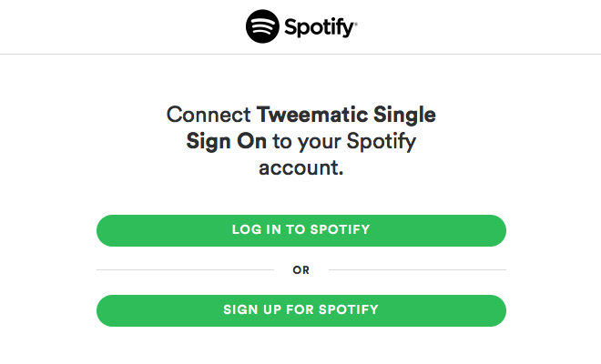Click the SPOTIFY text on log in button

click(340, 229)
